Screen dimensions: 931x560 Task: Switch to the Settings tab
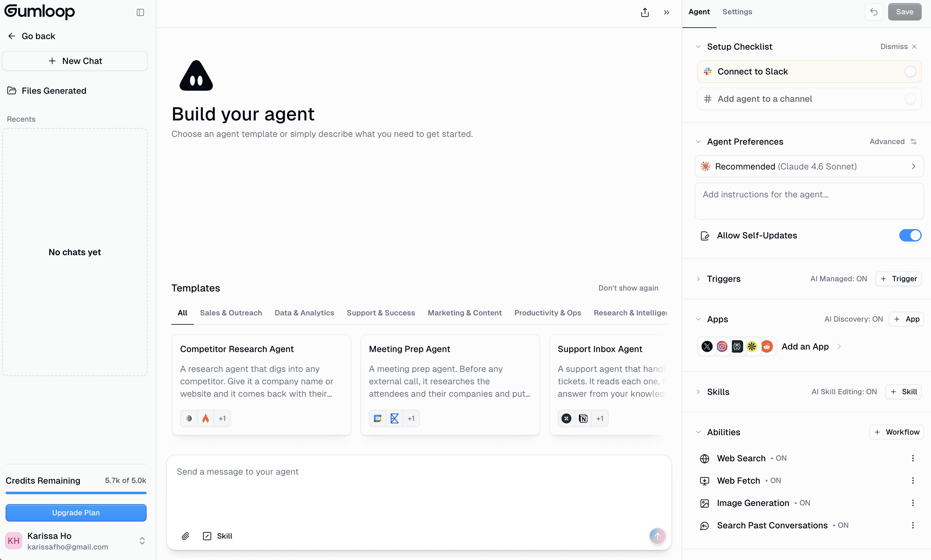737,12
